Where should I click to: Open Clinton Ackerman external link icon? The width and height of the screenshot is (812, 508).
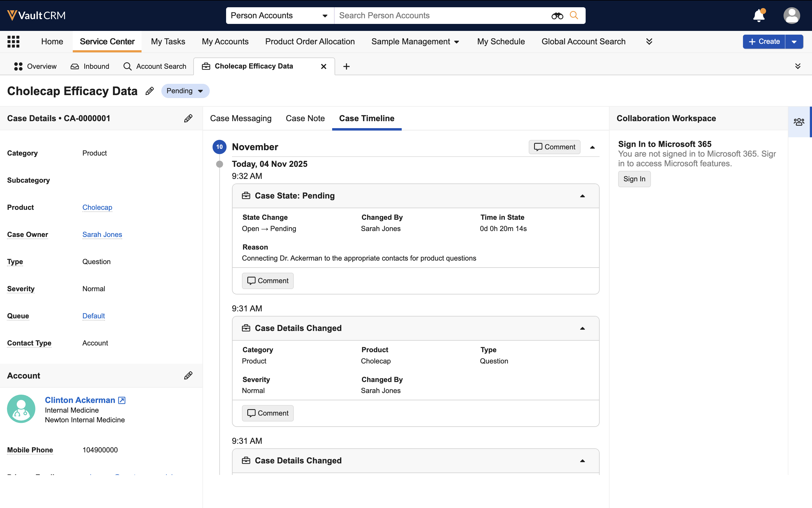[x=122, y=400]
